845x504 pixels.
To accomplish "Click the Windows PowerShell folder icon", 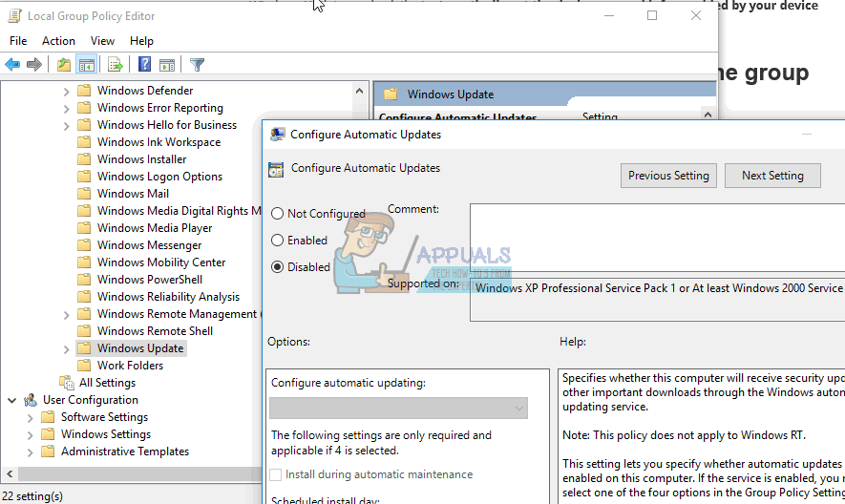I will [84, 280].
